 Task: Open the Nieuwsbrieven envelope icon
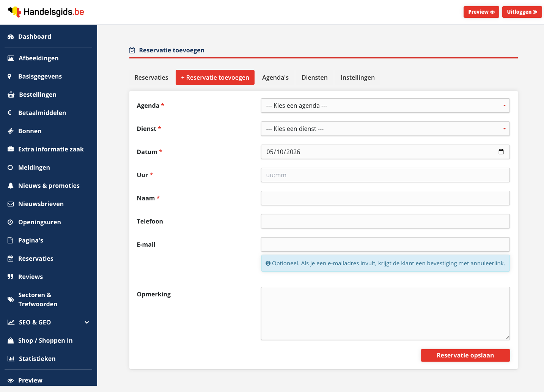11,204
